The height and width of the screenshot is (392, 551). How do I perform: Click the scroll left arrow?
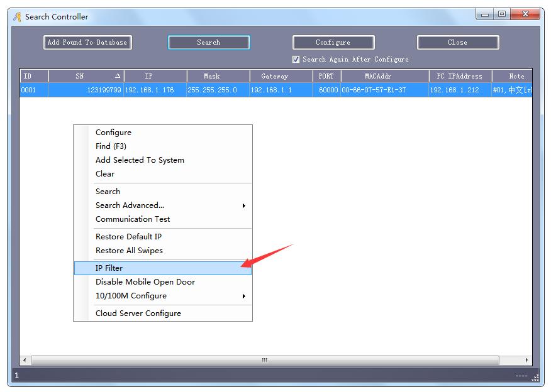coord(25,361)
